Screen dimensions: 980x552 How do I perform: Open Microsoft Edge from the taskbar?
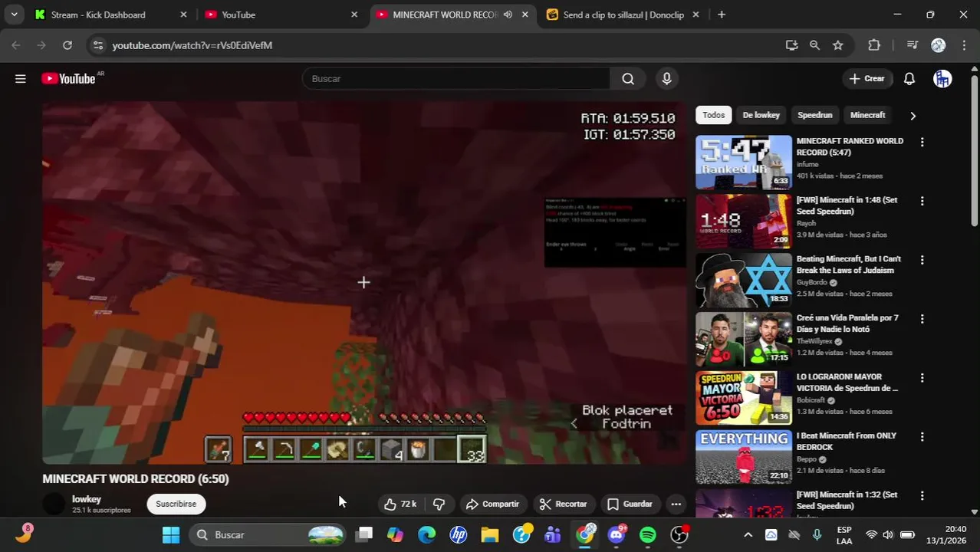(426, 534)
